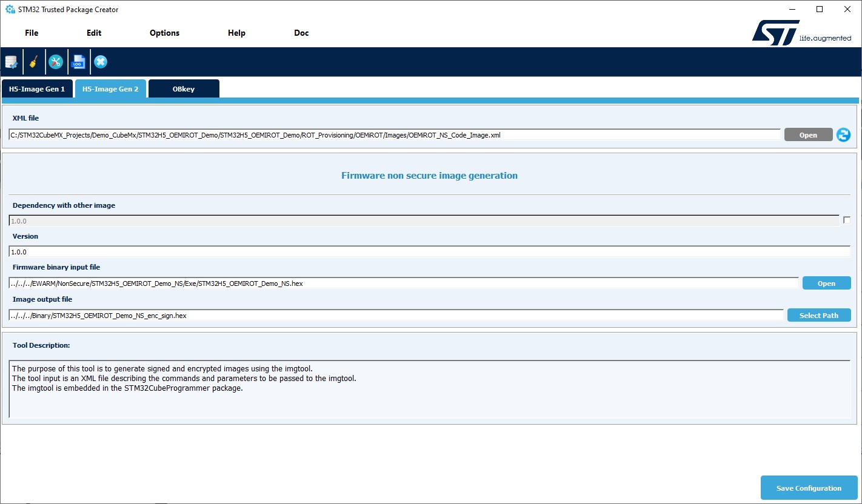Click the 'Dependency with other image' label
The width and height of the screenshot is (862, 504).
click(x=64, y=205)
